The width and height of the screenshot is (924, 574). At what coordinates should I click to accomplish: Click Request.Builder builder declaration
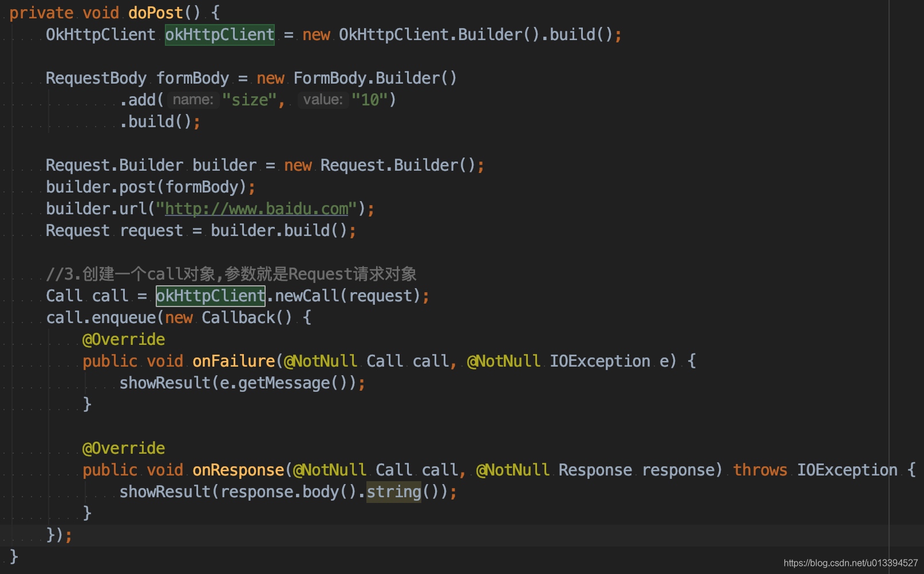[265, 165]
